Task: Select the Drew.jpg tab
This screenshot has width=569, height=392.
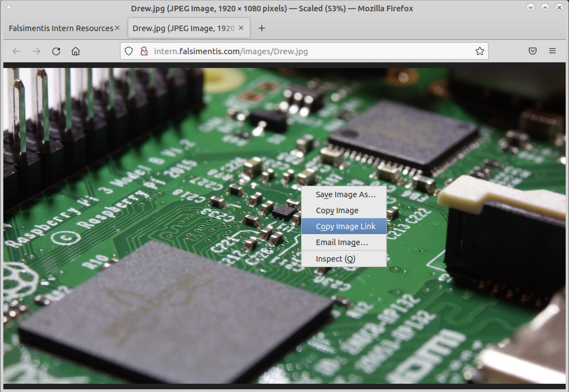Action: pos(184,28)
